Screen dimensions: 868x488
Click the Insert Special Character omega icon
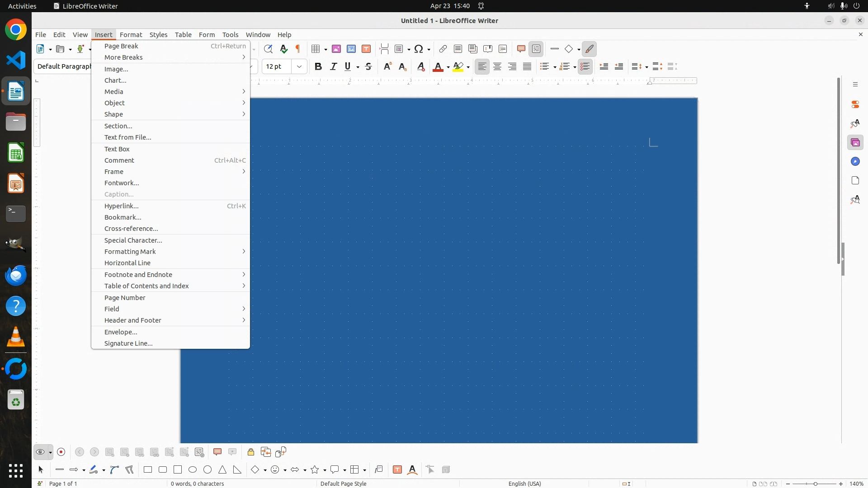point(419,49)
